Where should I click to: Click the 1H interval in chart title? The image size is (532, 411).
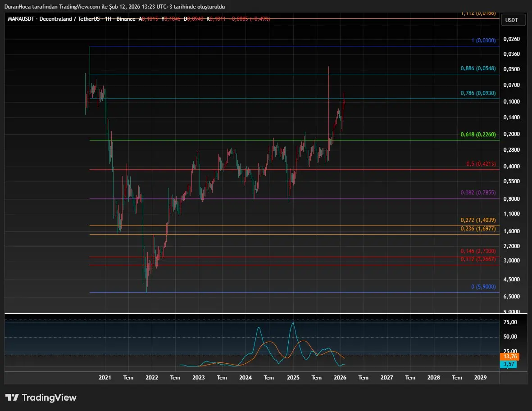tap(108, 18)
